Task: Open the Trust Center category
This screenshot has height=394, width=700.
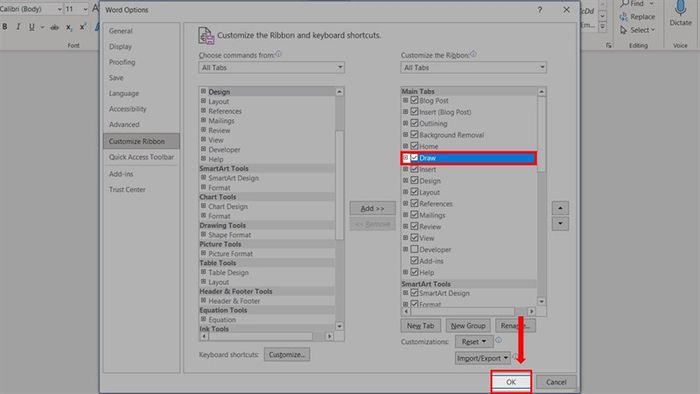Action: (x=127, y=190)
